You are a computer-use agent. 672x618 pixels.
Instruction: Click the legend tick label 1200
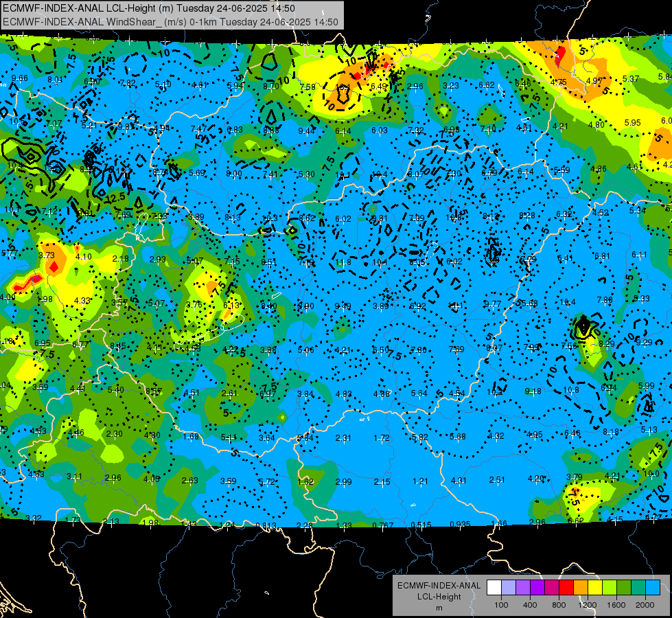[x=588, y=605]
